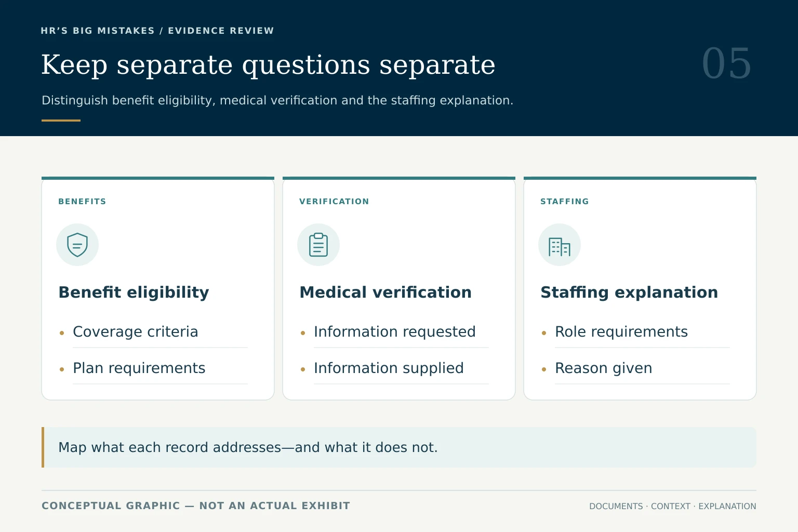Click the shield icon in the Benefits card
The width and height of the screenshot is (798, 532).
(77, 245)
